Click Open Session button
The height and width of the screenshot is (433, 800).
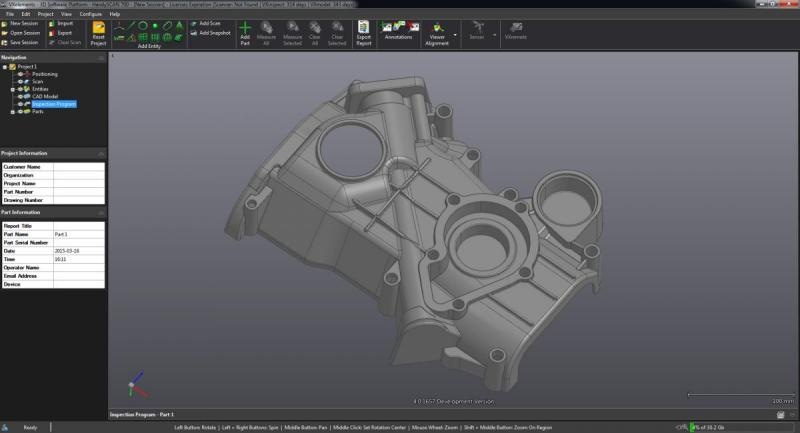20,33
